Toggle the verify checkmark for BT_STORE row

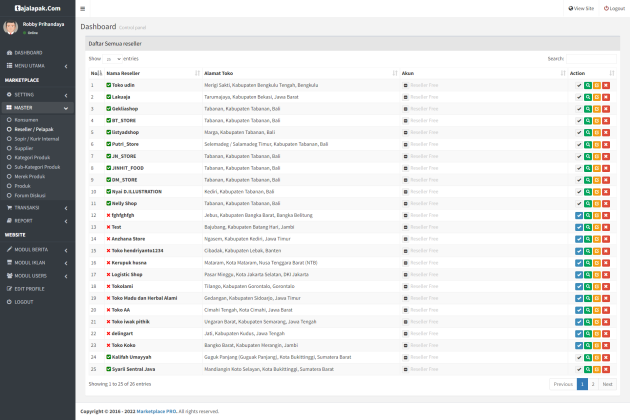(579, 120)
